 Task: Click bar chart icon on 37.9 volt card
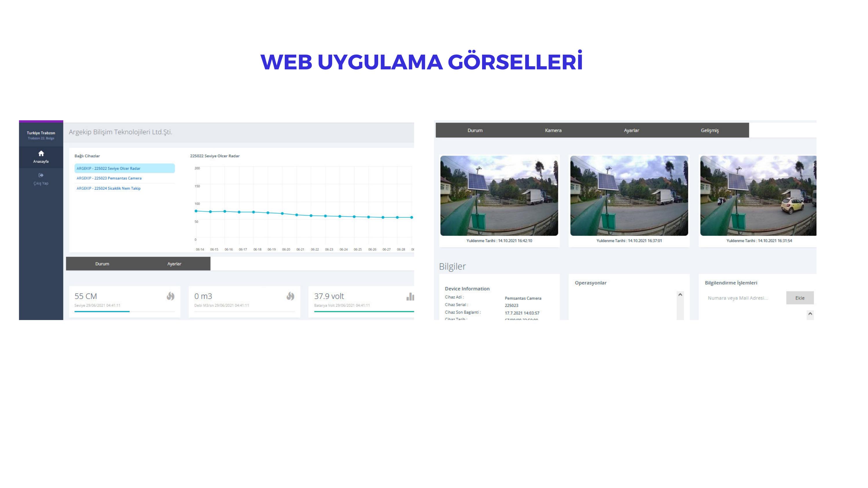click(410, 296)
